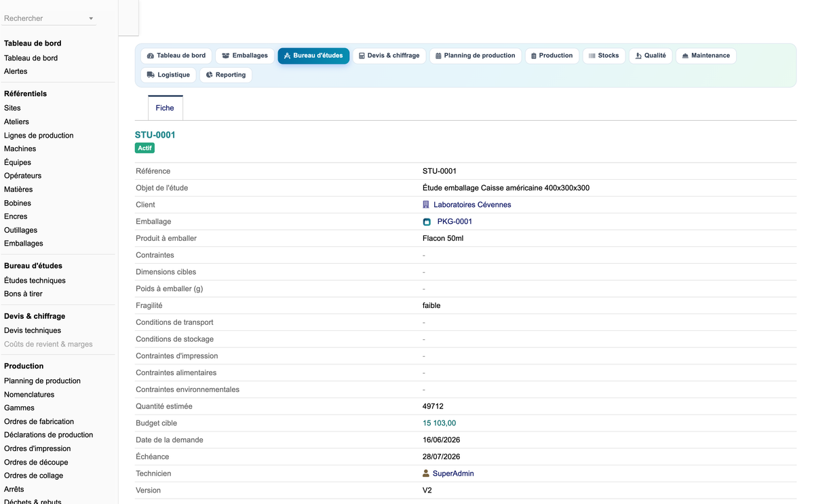Click the Actif status badge
The width and height of the screenshot is (814, 504).
(144, 148)
